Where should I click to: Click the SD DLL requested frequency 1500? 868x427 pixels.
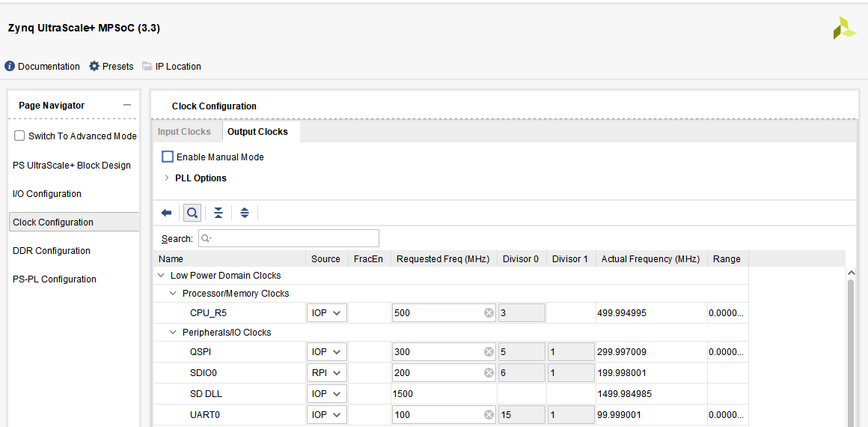(403, 394)
